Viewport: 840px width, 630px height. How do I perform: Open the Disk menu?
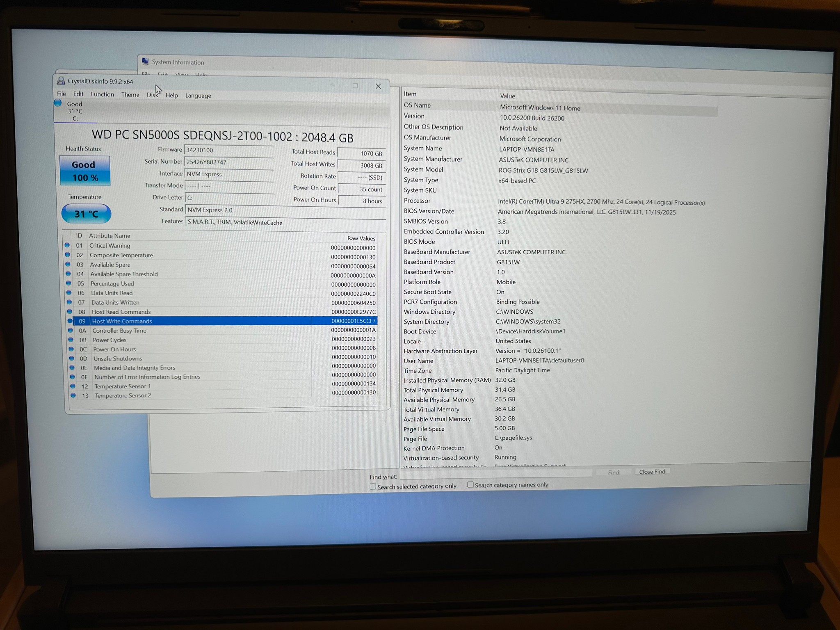152,95
